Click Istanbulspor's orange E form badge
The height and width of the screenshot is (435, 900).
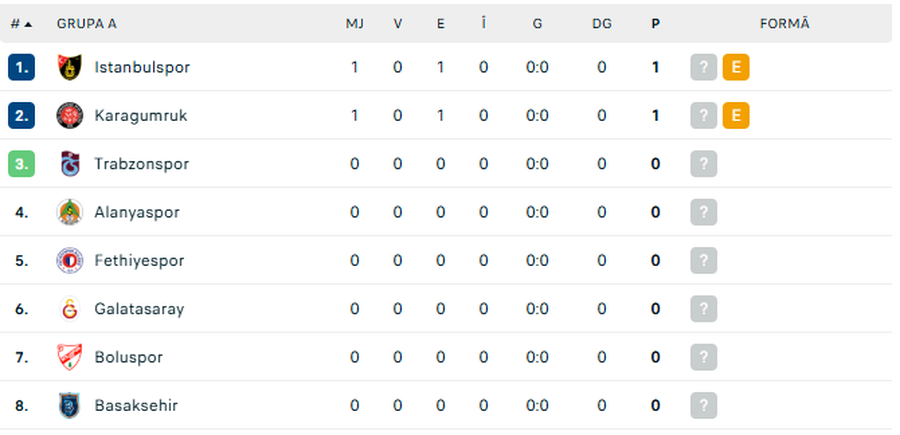[736, 67]
